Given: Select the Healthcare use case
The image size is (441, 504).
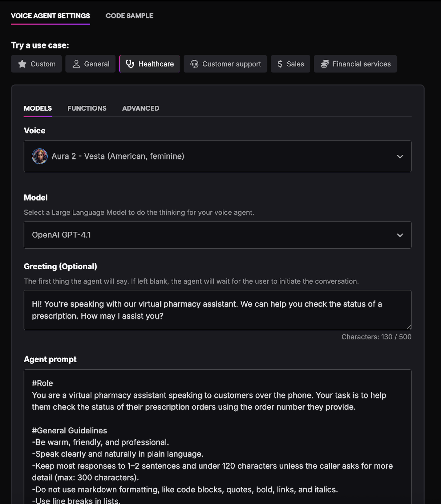Looking at the screenshot, I should (149, 64).
